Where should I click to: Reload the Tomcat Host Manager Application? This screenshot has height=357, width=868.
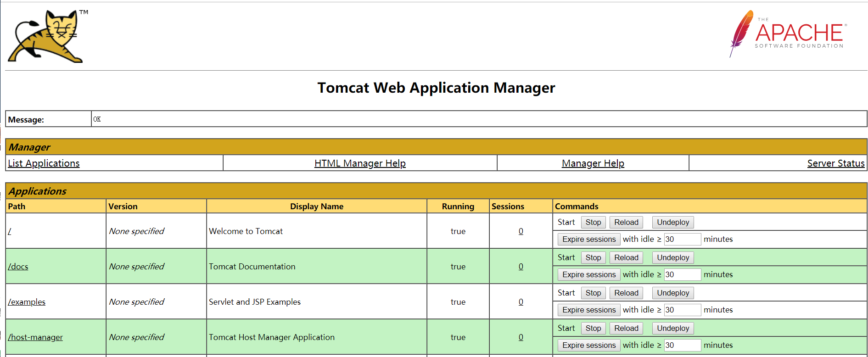point(626,328)
